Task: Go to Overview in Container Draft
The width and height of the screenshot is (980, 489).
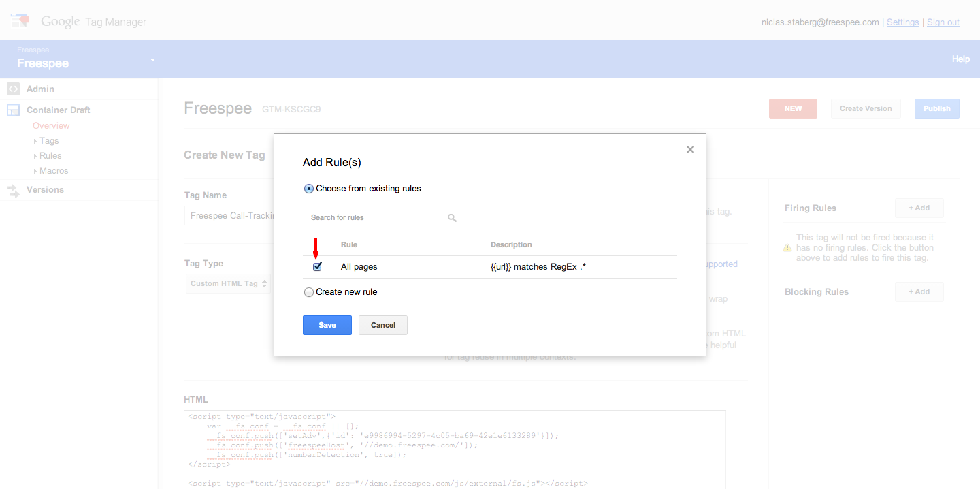Action: point(51,126)
